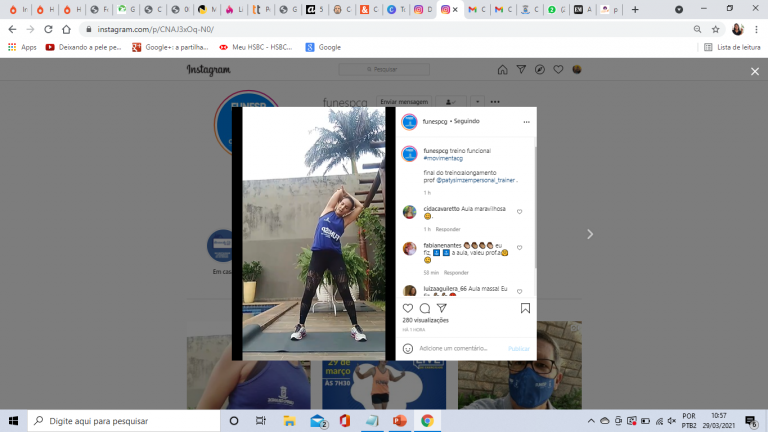Click the #movimentacg hashtag link
This screenshot has width=768, height=432.
point(442,158)
